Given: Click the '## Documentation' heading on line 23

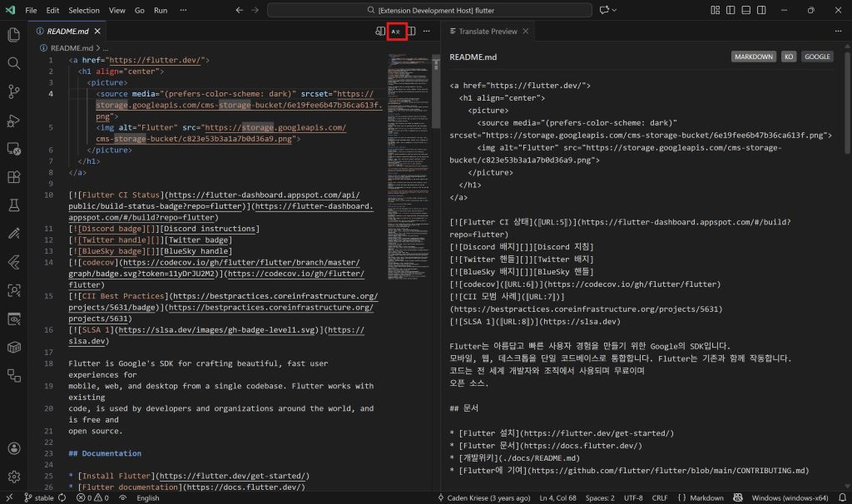Looking at the screenshot, I should [105, 453].
